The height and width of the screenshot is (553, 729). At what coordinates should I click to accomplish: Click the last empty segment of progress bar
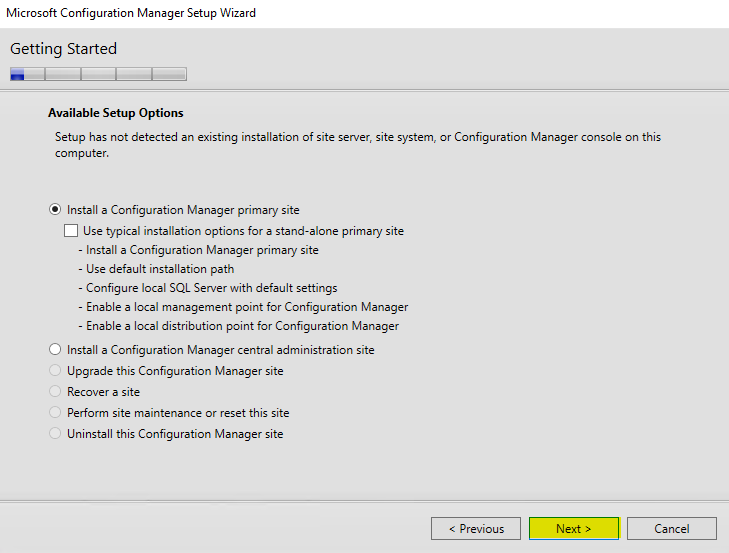pos(169,74)
